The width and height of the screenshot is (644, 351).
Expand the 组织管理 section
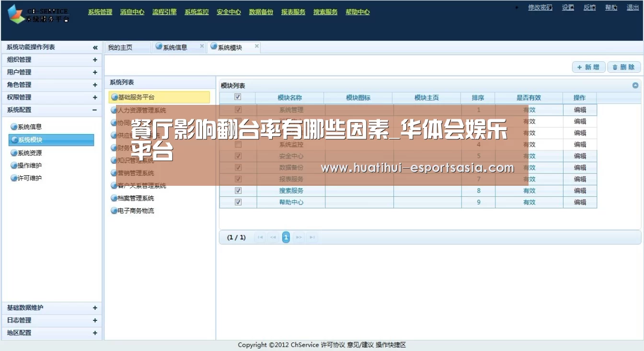[95, 60]
